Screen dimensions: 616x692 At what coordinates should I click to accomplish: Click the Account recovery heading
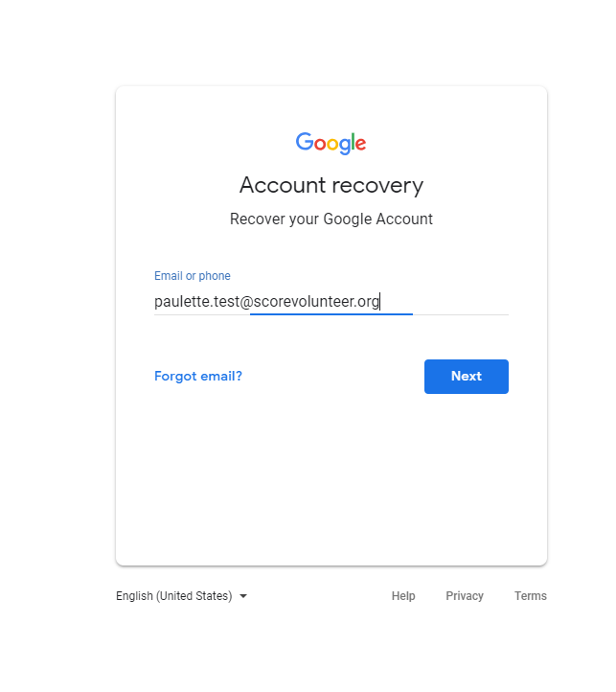click(331, 185)
